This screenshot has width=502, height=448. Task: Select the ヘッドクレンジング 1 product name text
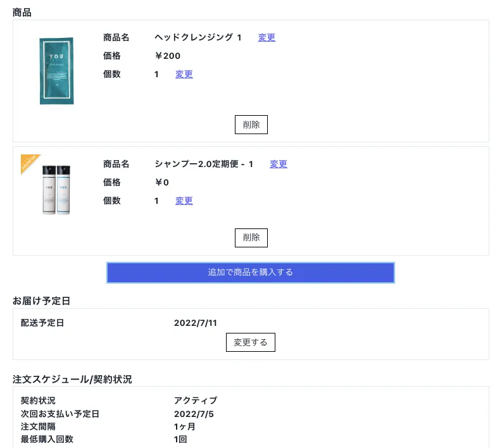coord(198,37)
